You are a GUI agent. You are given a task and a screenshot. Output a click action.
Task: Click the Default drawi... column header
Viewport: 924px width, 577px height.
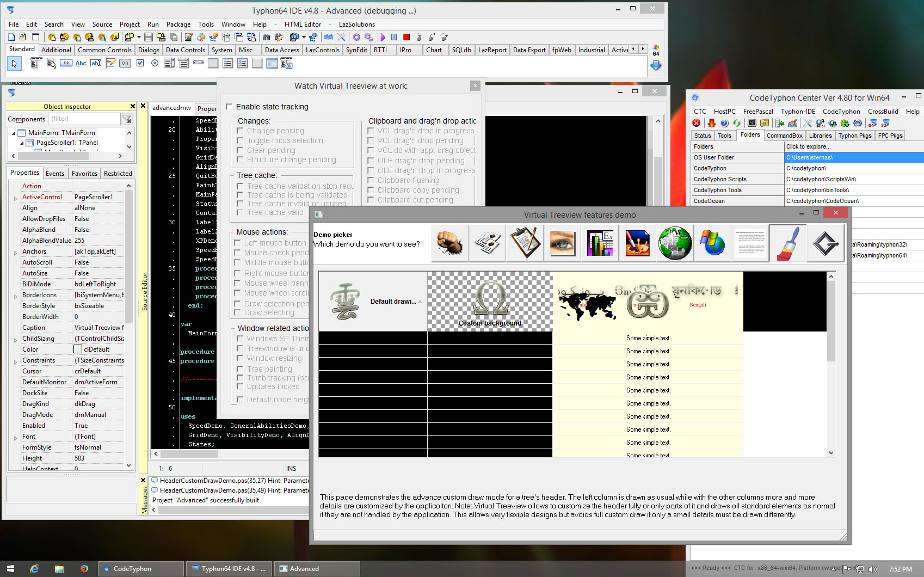pos(373,302)
